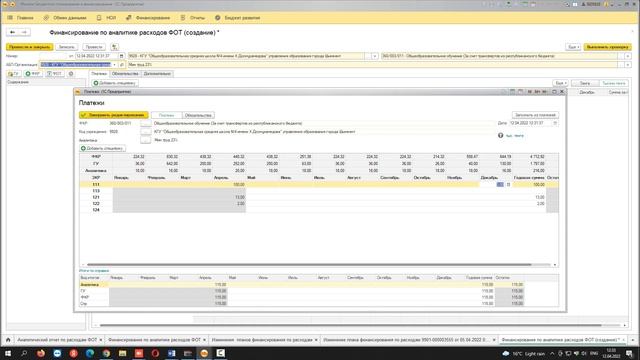
Task: Switch dialog view to Обязательства toggle
Action: pos(198,115)
